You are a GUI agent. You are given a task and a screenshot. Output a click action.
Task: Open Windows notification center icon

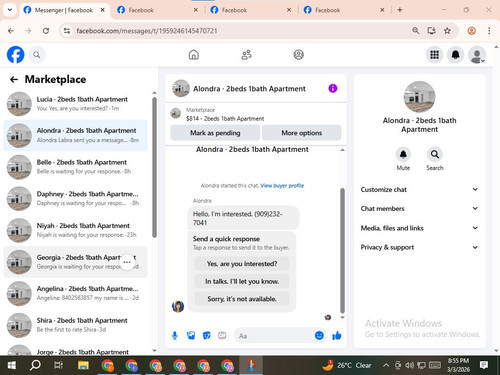click(484, 365)
